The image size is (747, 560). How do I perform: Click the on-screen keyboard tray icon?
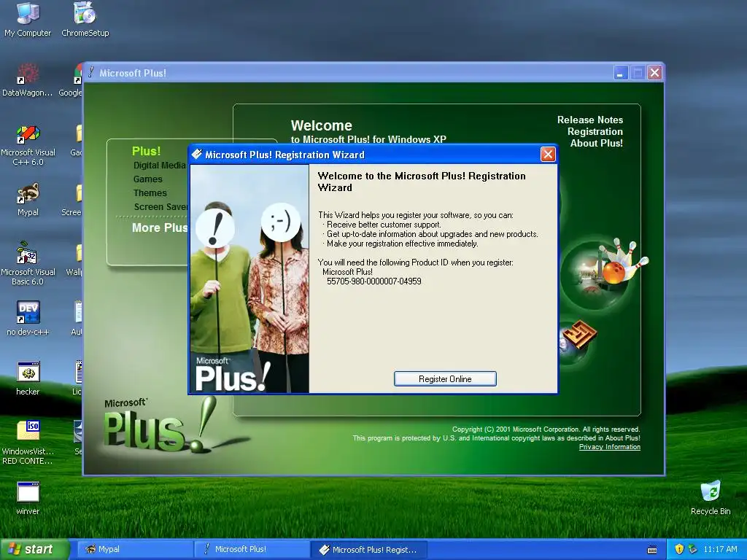[651, 550]
